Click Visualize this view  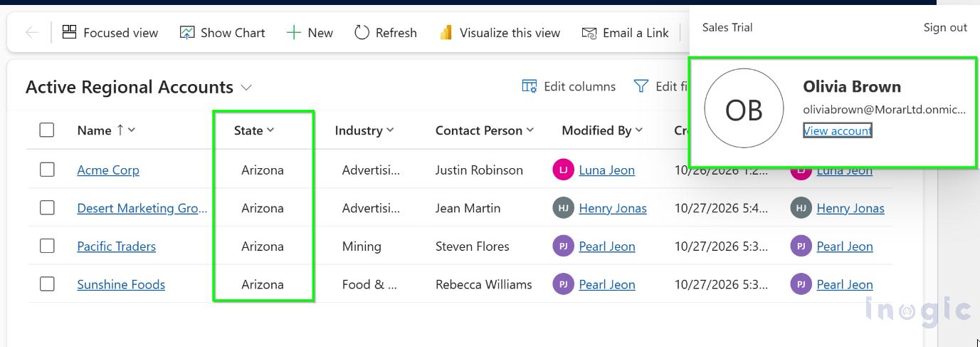500,33
